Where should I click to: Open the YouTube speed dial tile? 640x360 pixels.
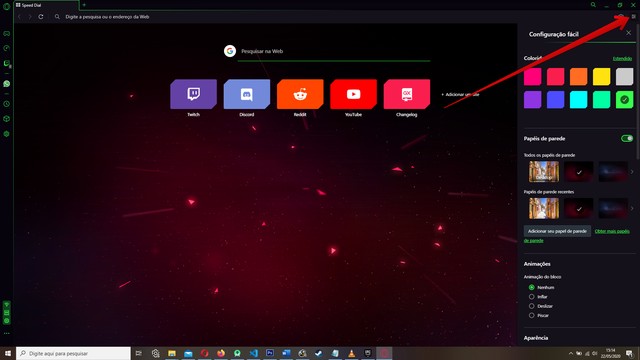tap(353, 94)
